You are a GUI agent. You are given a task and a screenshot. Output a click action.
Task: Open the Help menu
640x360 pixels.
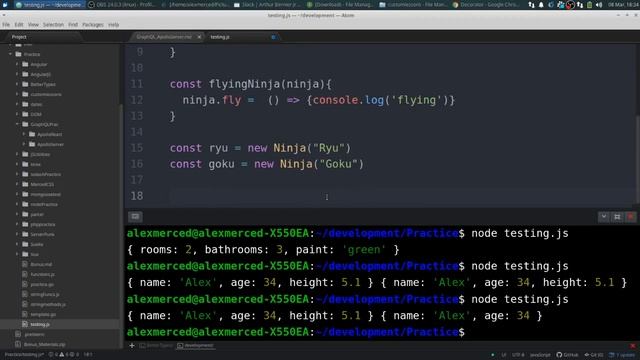click(x=113, y=25)
